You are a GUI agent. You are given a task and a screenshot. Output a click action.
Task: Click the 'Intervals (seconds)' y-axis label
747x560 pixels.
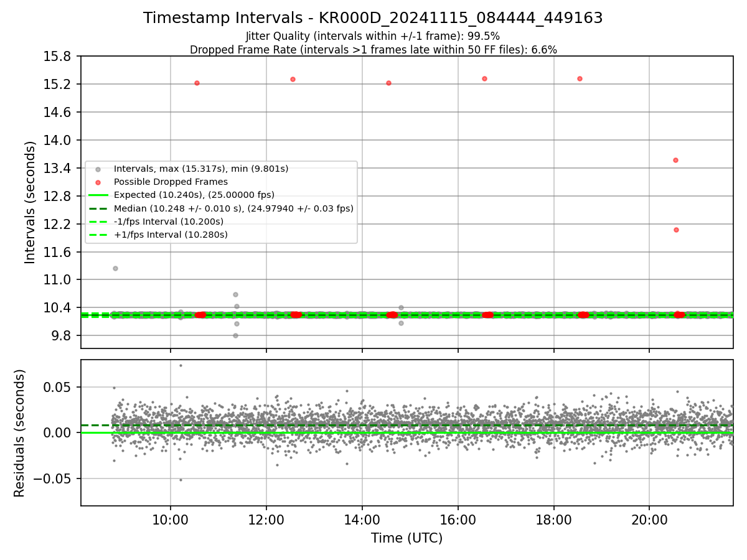[x=31, y=202]
